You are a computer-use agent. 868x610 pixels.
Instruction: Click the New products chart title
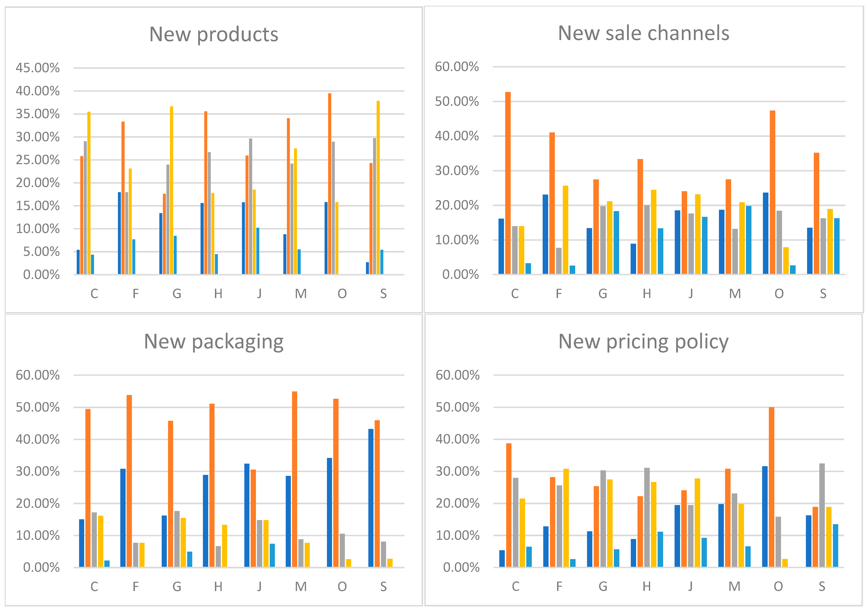214,34
